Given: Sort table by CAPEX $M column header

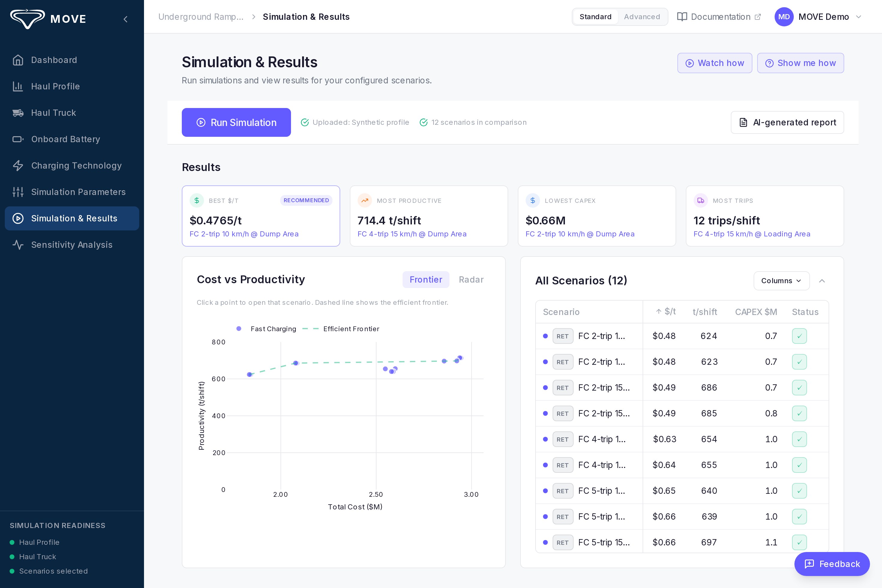Looking at the screenshot, I should (756, 312).
